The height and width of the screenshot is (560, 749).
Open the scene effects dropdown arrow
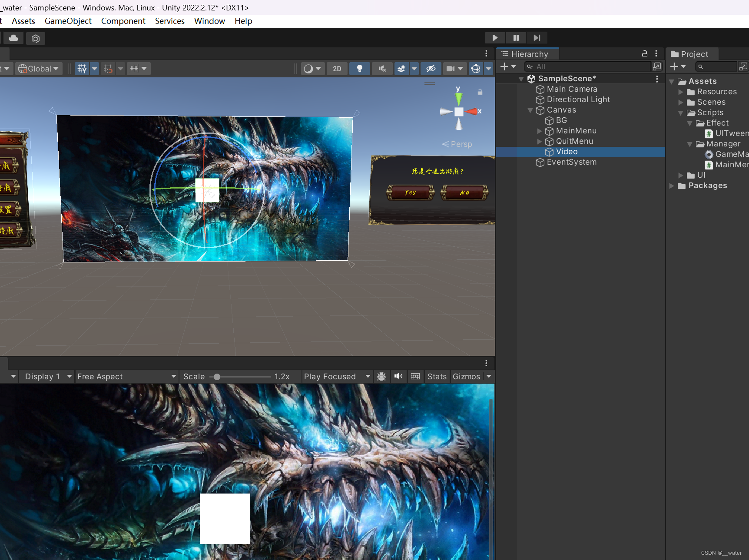[414, 69]
